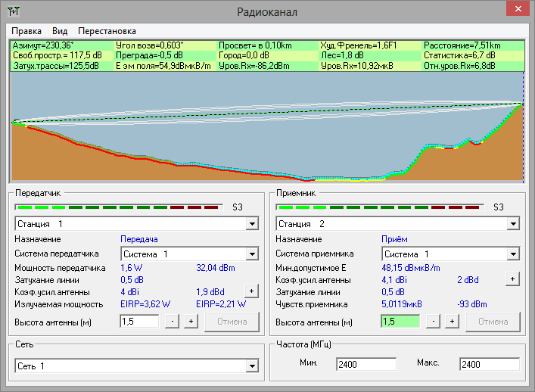Click the transmitter S3 signal level meter

pyautogui.click(x=118, y=207)
